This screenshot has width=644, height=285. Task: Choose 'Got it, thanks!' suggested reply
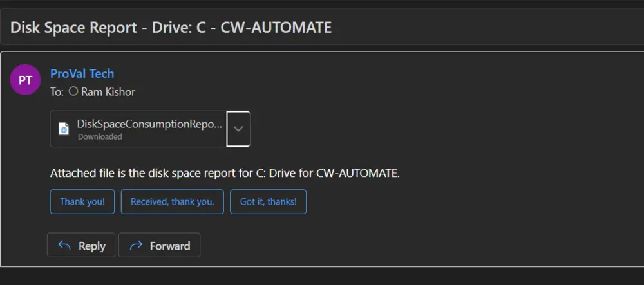pos(268,202)
